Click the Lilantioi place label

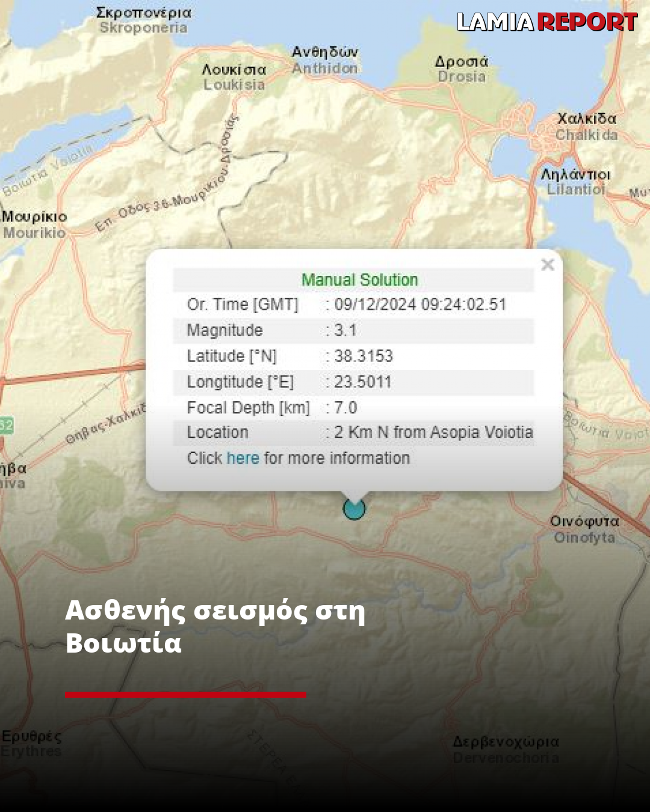(575, 182)
